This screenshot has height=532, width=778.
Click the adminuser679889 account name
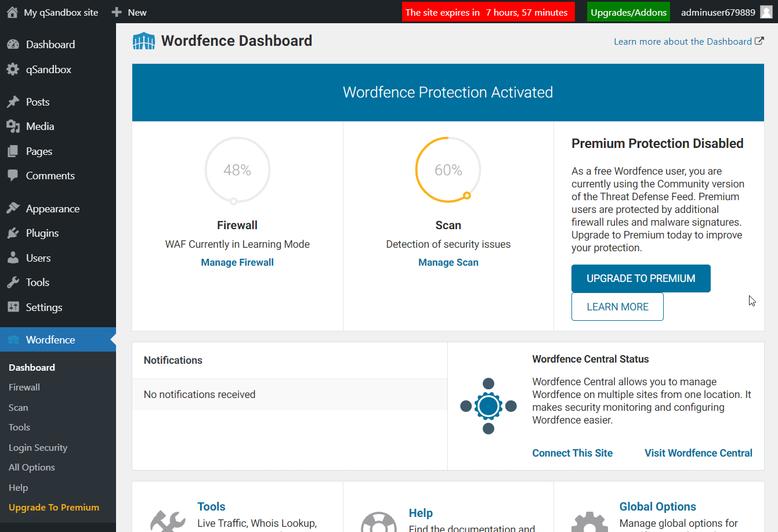(718, 12)
